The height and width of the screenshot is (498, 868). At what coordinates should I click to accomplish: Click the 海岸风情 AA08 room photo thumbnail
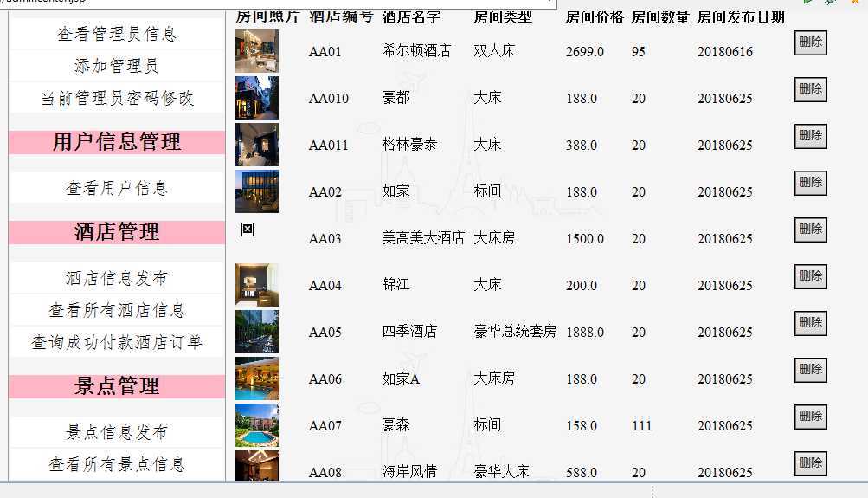tap(257, 466)
